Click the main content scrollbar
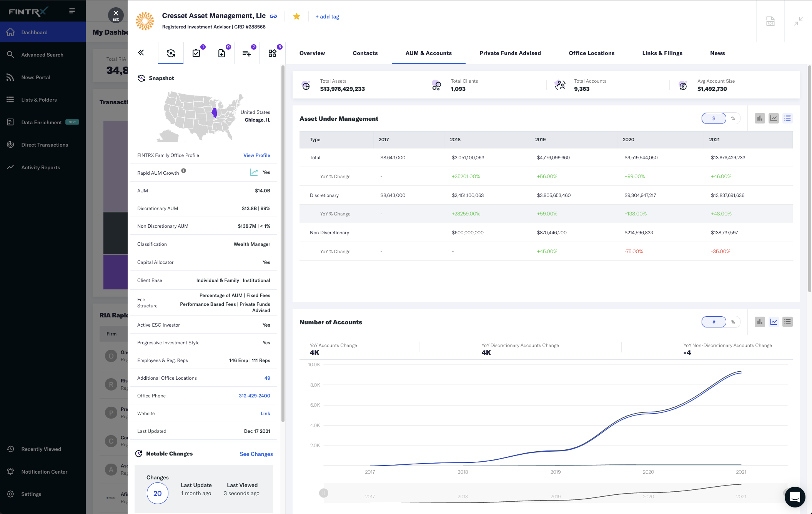The image size is (812, 514). point(809,179)
